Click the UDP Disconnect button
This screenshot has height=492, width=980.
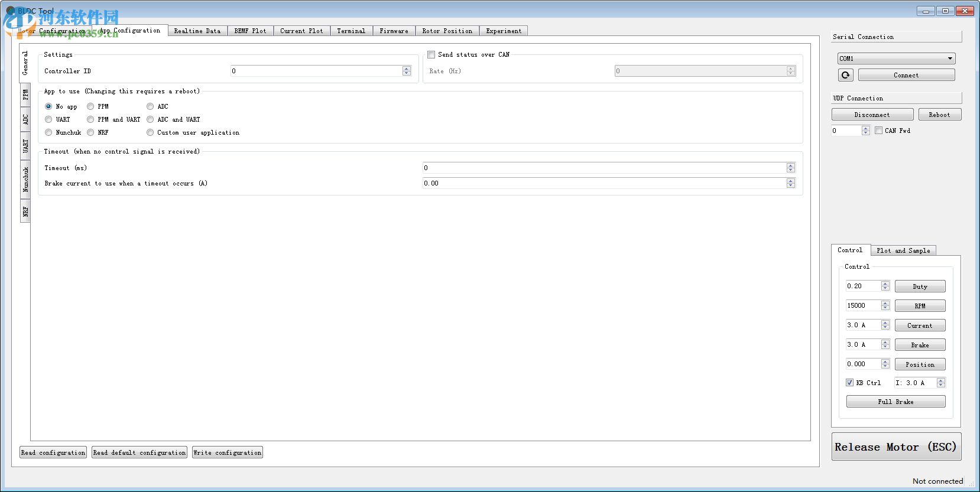(x=872, y=115)
